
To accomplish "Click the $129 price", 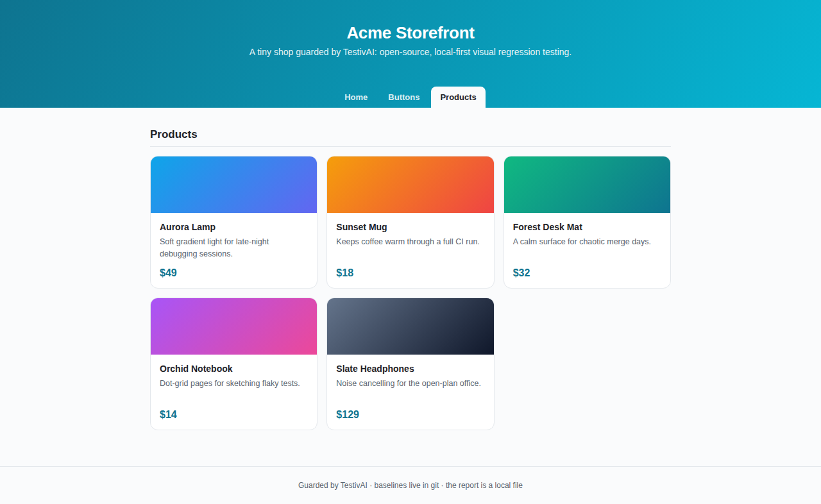I will [x=348, y=414].
